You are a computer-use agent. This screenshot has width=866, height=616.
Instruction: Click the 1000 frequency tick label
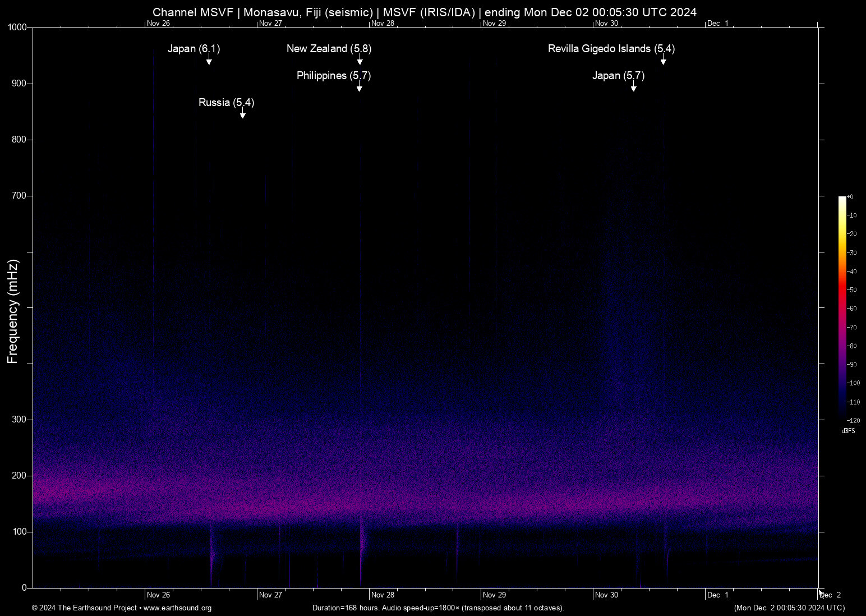pyautogui.click(x=17, y=27)
